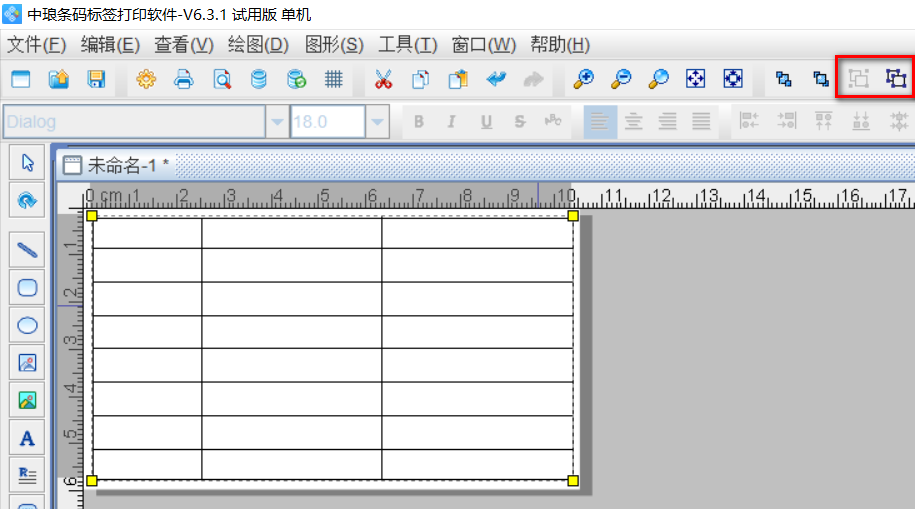Click the scissors Cut icon

383,79
